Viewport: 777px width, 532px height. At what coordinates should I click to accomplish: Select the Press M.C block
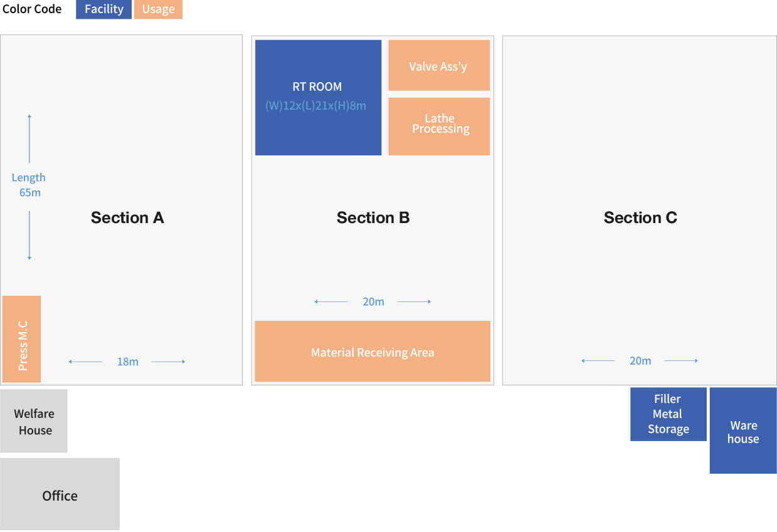[x=22, y=339]
